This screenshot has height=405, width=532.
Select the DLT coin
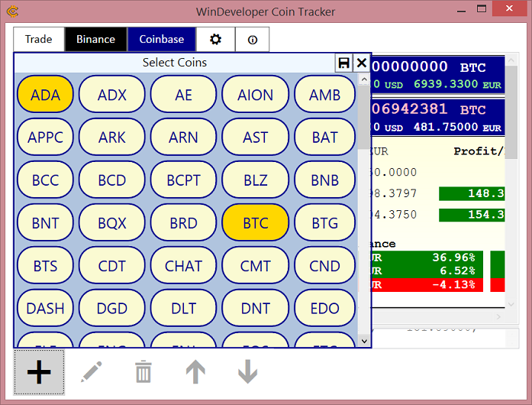[183, 308]
